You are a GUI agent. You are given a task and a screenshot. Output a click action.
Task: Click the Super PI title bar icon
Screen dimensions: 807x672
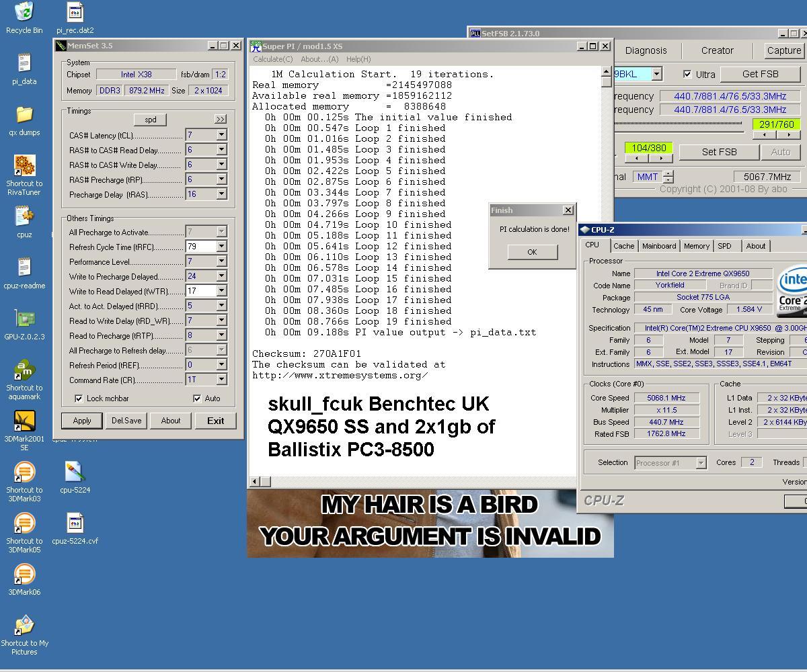[256, 46]
